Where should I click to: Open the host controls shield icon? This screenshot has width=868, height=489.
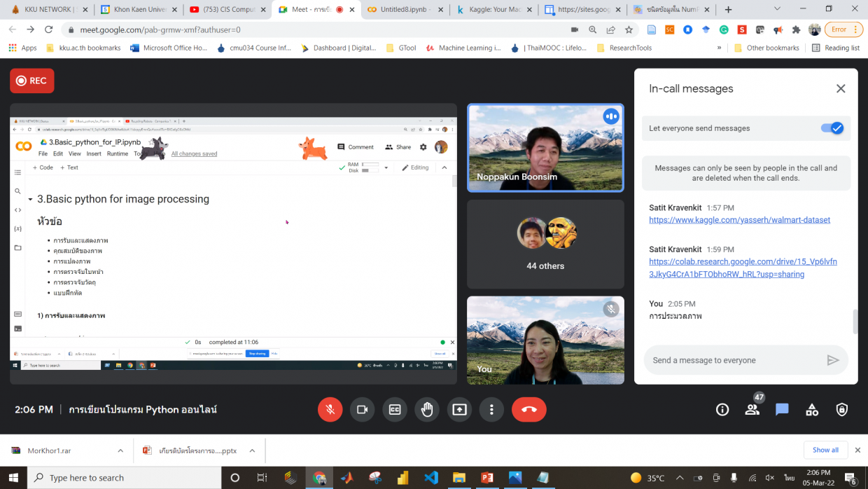(842, 410)
